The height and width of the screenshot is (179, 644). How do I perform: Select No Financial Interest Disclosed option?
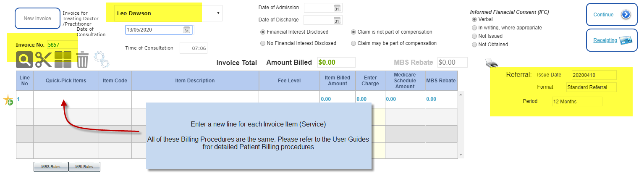point(263,43)
